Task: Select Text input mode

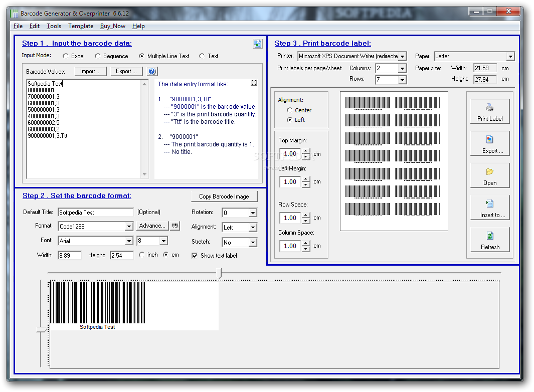Action: pyautogui.click(x=202, y=56)
